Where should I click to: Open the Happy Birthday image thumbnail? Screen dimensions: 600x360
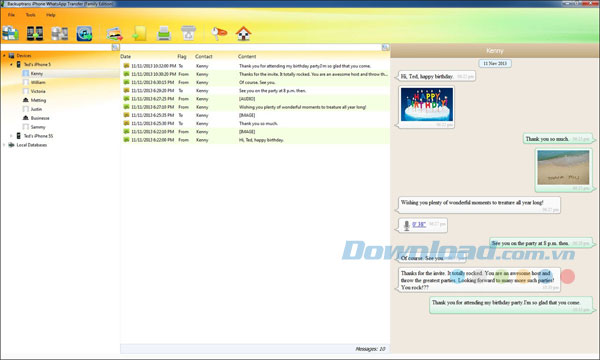coord(427,104)
